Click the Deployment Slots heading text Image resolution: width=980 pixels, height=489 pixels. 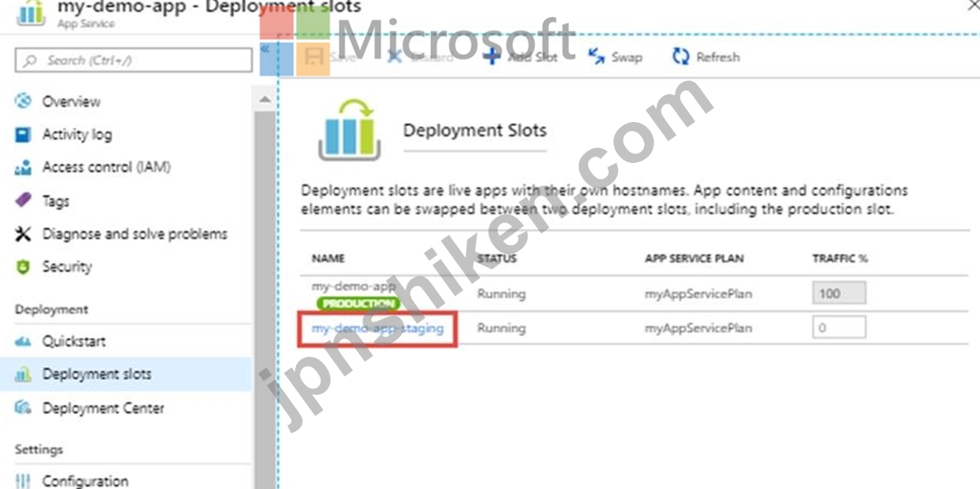point(475,130)
